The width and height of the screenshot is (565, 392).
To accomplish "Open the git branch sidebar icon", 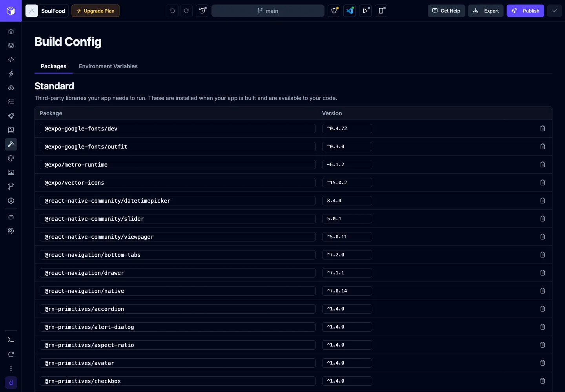I will 11,187.
